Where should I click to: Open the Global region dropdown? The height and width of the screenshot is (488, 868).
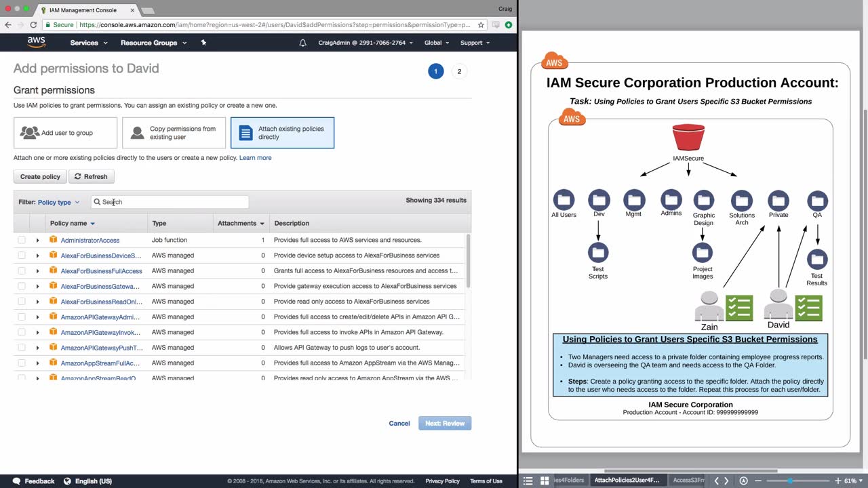(437, 43)
